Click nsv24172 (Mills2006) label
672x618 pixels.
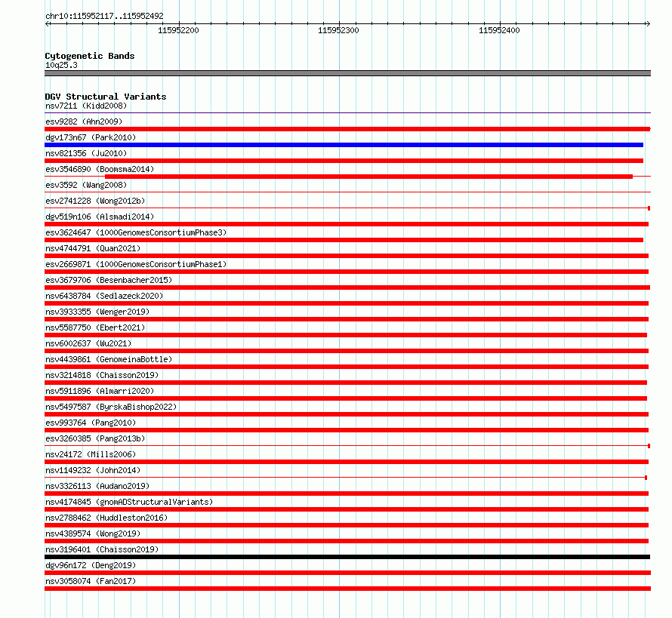pos(91,454)
